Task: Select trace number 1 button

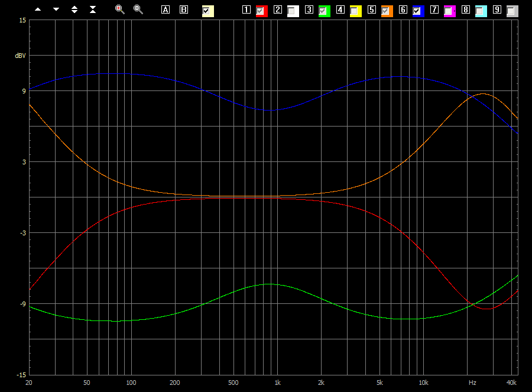Action: 246,9
